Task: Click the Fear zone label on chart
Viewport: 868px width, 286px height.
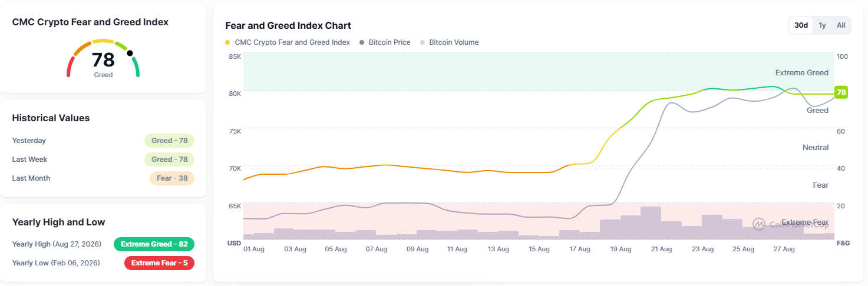Action: pos(821,185)
